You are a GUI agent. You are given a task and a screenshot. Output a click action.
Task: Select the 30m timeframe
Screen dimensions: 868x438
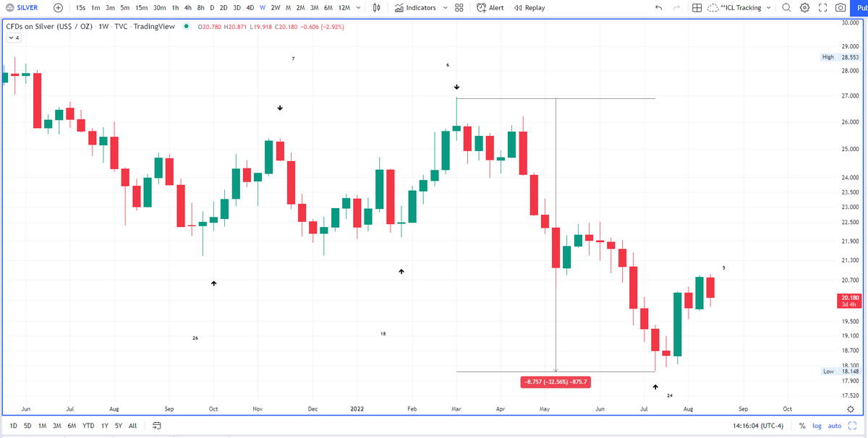(160, 7)
